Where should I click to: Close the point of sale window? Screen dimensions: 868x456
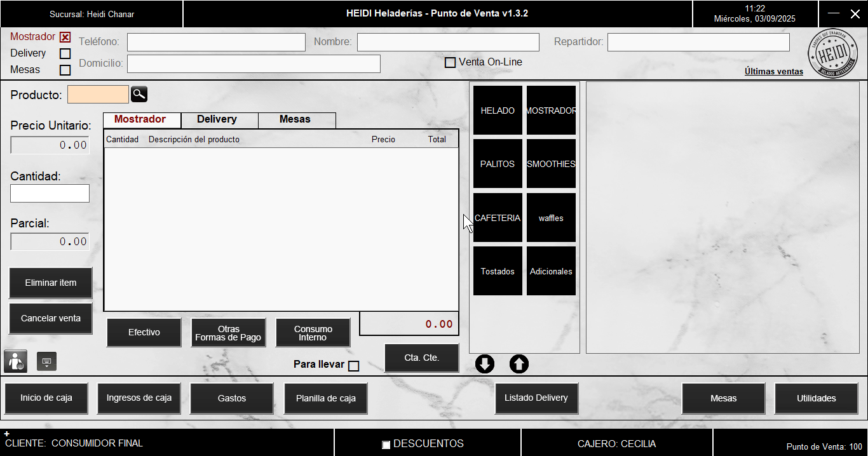coord(855,13)
